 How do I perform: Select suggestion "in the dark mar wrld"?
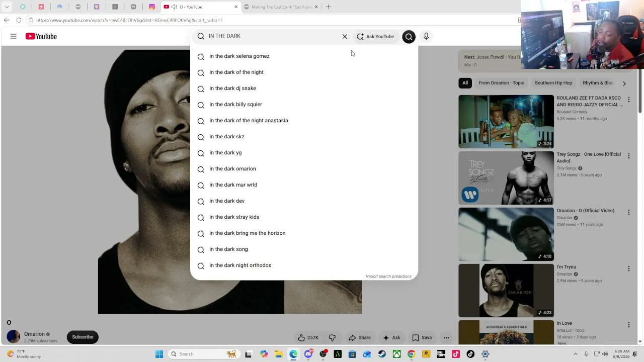click(304, 185)
